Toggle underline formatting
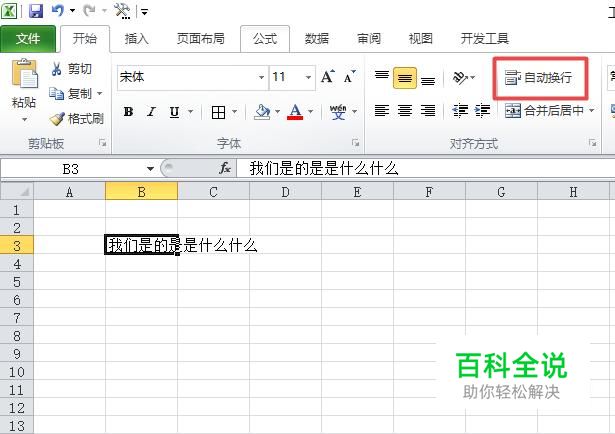Viewport: 615px width, 434px height. 175,112
